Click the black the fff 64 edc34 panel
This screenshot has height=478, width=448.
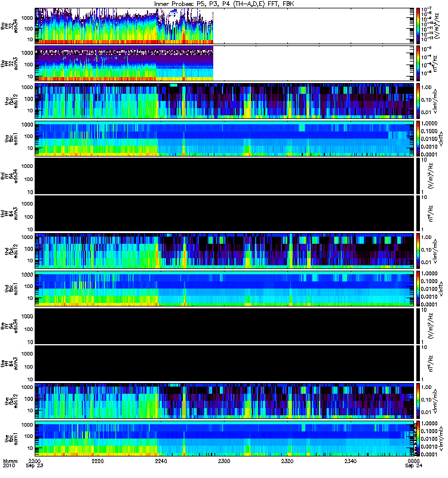(x=225, y=326)
